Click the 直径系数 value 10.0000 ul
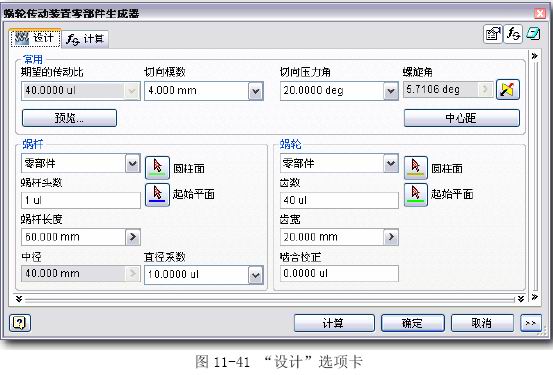This screenshot has height=375, width=553. [173, 274]
